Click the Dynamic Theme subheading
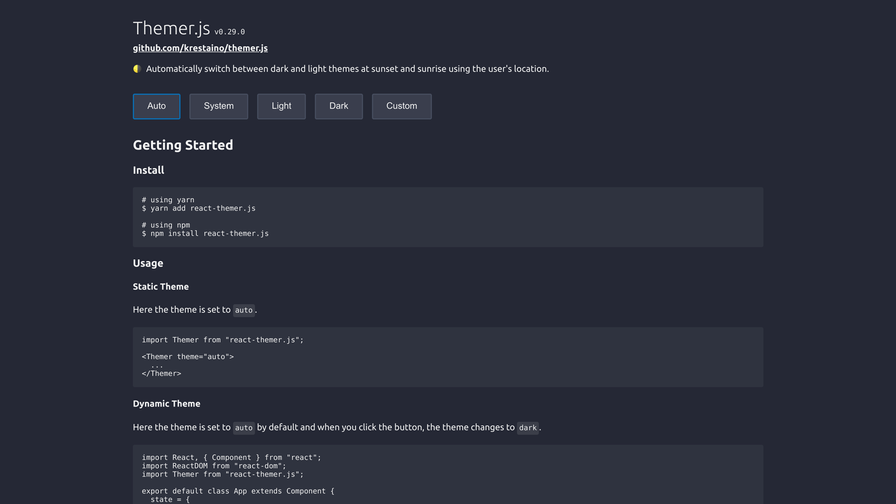This screenshot has width=896, height=504. point(166,404)
